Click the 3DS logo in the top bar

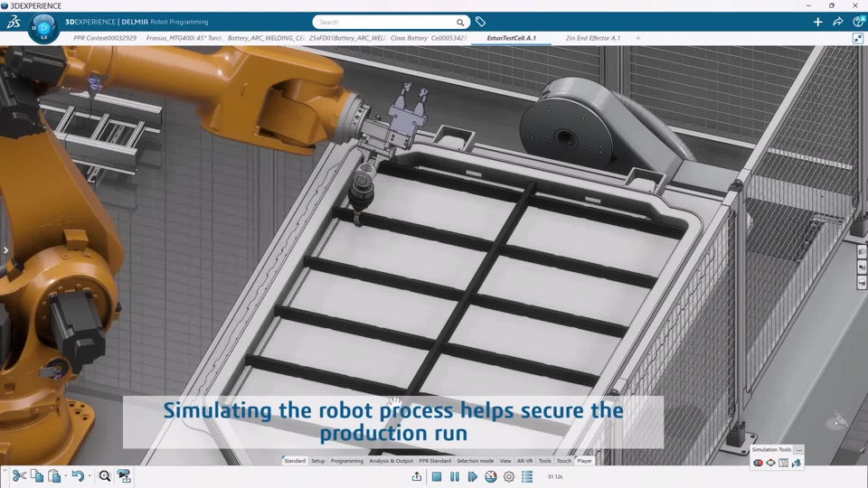pyautogui.click(x=14, y=22)
